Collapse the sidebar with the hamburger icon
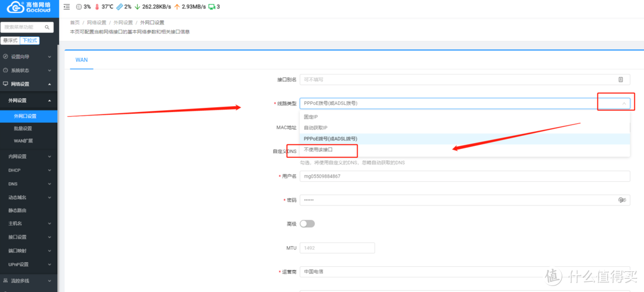 tap(67, 7)
